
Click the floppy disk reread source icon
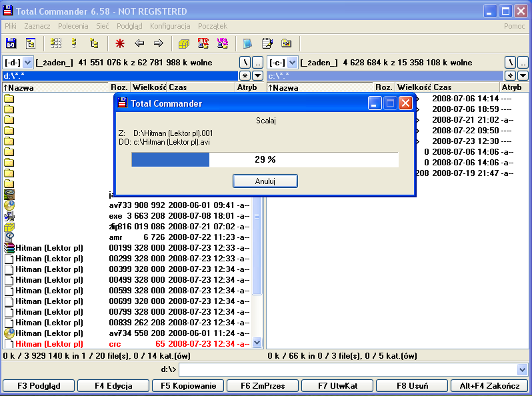(x=11, y=43)
